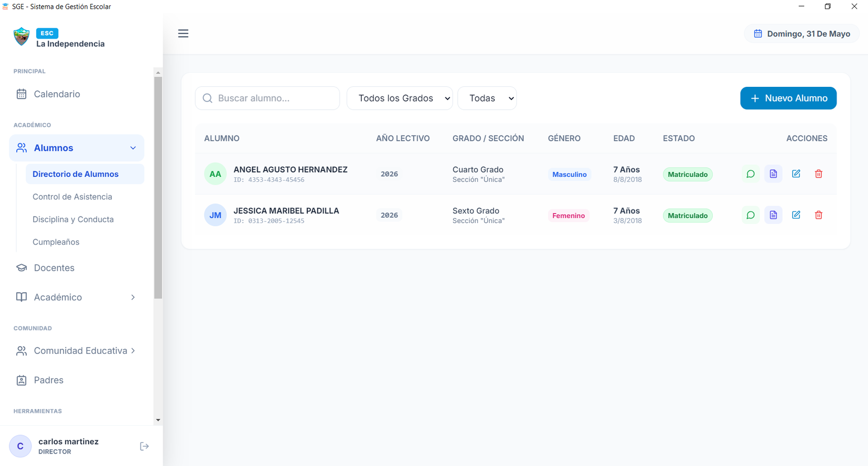Screen dimensions: 868x466
Task: Click the C user avatar
Action: click(x=21, y=446)
